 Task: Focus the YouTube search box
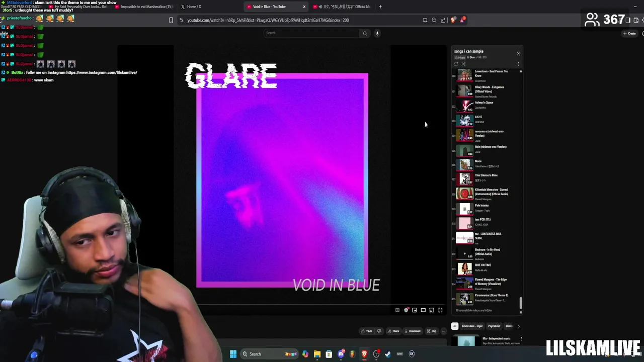click(x=312, y=33)
